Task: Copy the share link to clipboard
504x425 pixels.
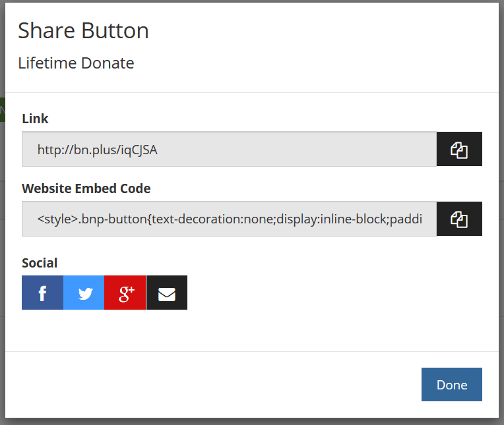Action: point(459,149)
